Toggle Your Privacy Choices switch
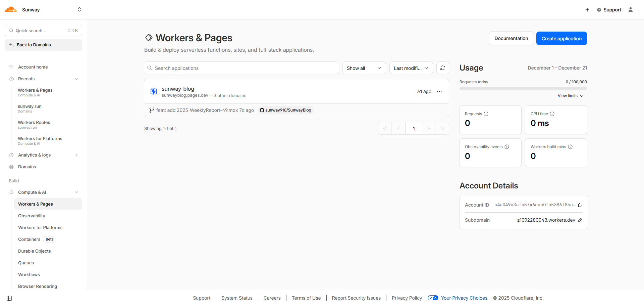 pos(433,298)
